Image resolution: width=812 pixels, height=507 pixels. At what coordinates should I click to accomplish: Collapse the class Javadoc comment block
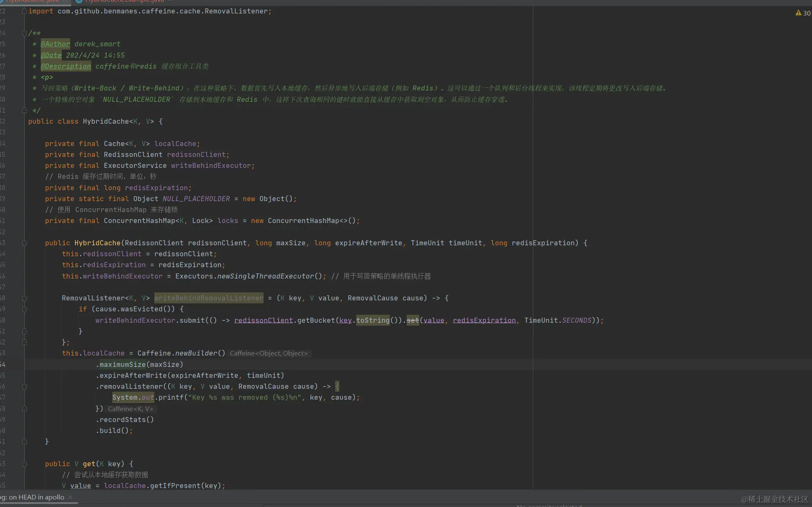pos(24,33)
